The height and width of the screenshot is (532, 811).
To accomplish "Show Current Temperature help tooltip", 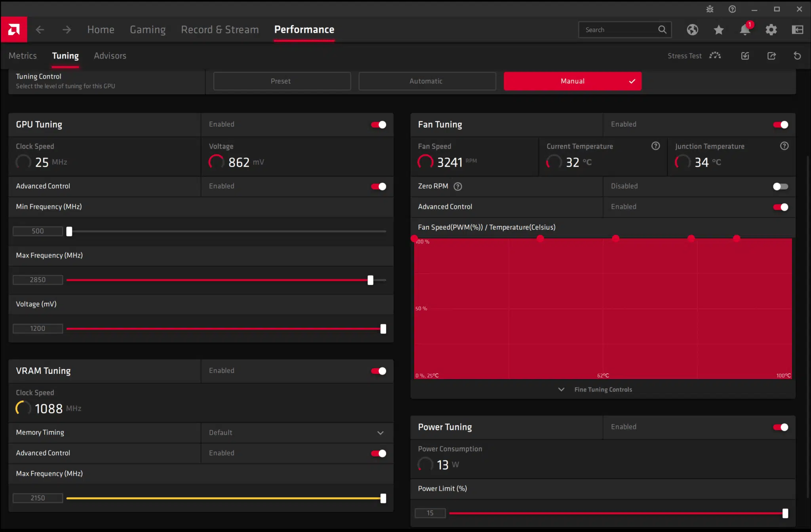I will [x=655, y=146].
